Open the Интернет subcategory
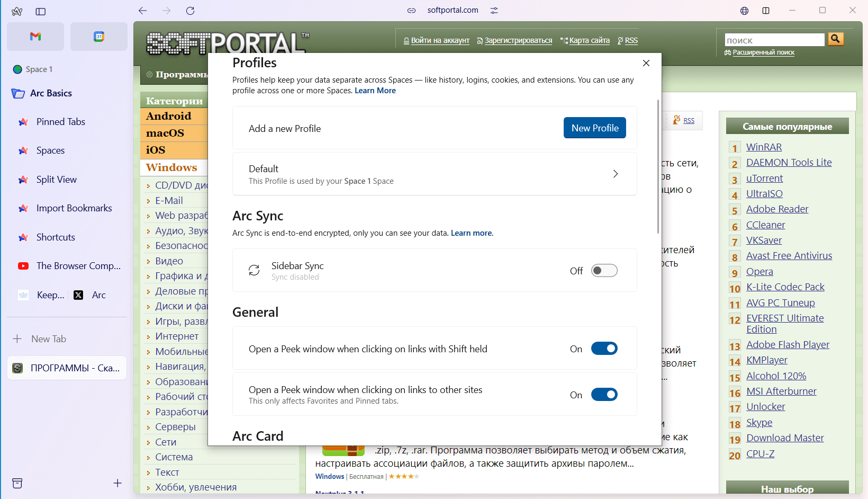868x499 pixels. click(x=177, y=336)
